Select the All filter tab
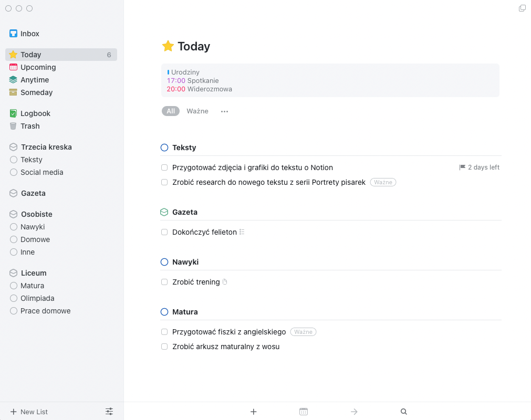Screen dimensions: 531x420 (171, 111)
